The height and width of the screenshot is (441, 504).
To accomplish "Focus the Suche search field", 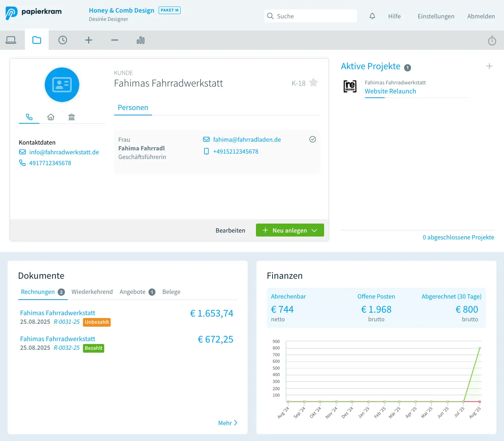I will click(311, 16).
